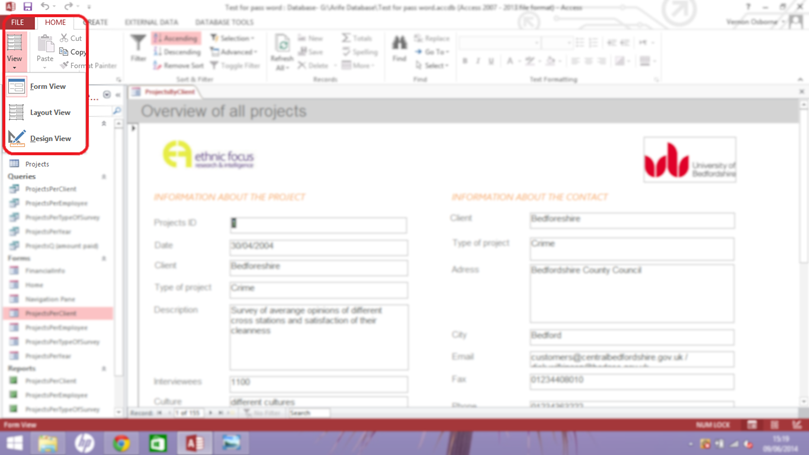Click the font color button
Screen dimensions: 809x455
[510, 61]
